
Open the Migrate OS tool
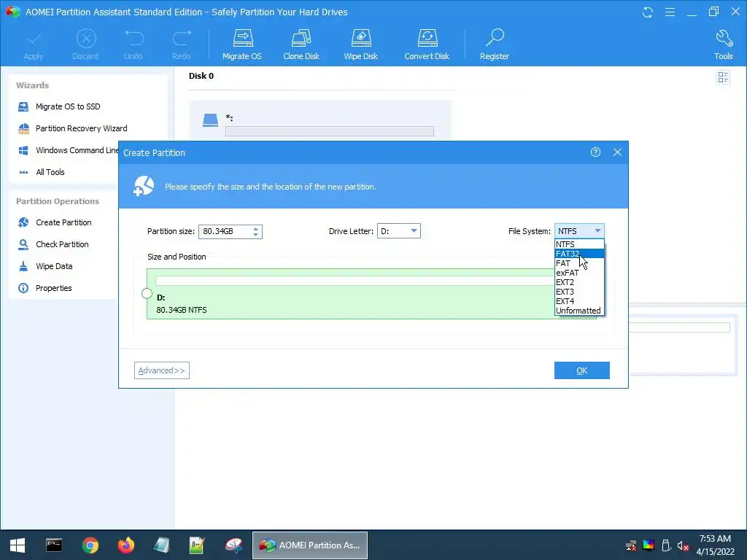pos(242,44)
